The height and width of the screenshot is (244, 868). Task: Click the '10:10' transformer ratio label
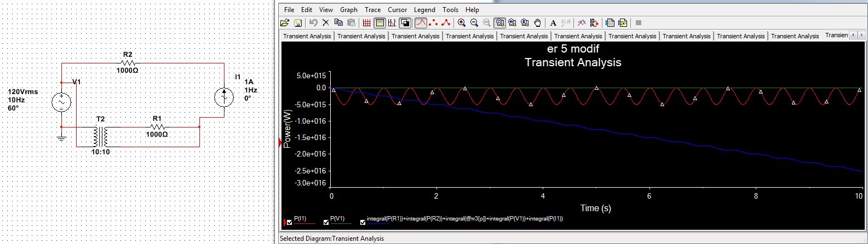[100, 152]
